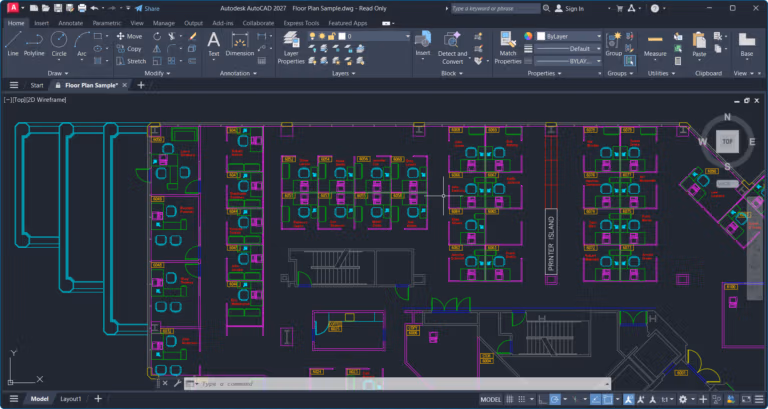
Task: Open the Annotate ribbon tab
Action: tap(71, 23)
